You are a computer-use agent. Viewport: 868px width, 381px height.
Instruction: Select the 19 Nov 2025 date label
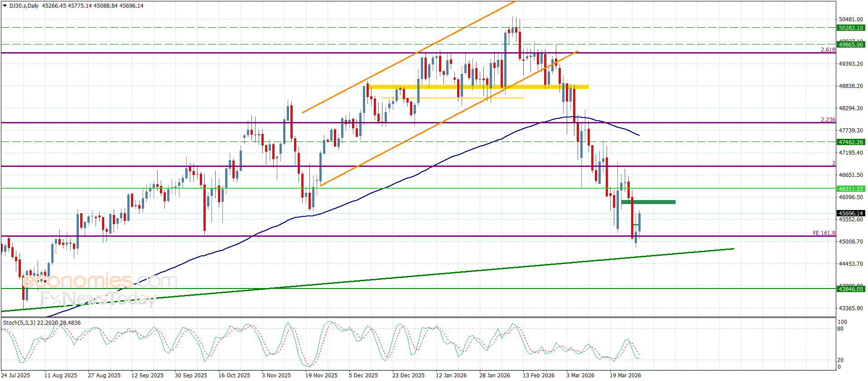(321, 375)
